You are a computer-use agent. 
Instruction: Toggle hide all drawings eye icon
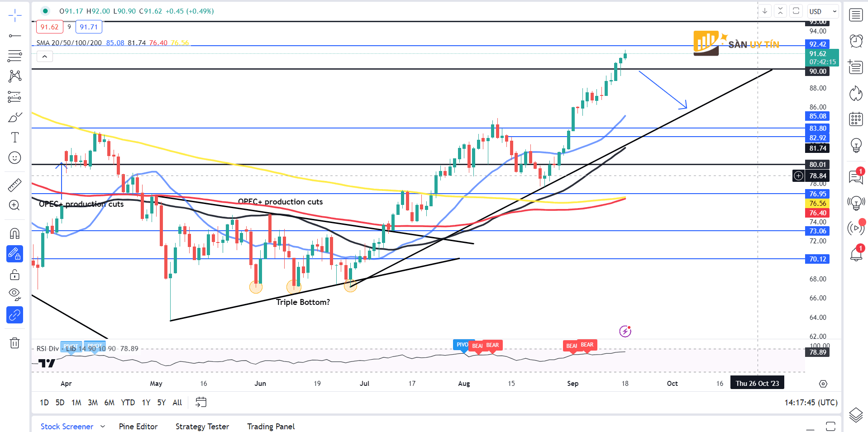coord(15,294)
